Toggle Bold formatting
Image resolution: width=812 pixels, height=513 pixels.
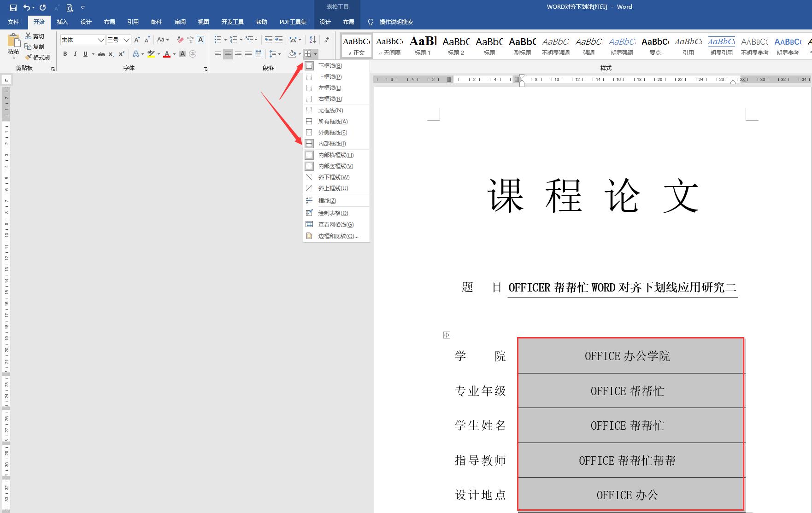click(x=65, y=54)
